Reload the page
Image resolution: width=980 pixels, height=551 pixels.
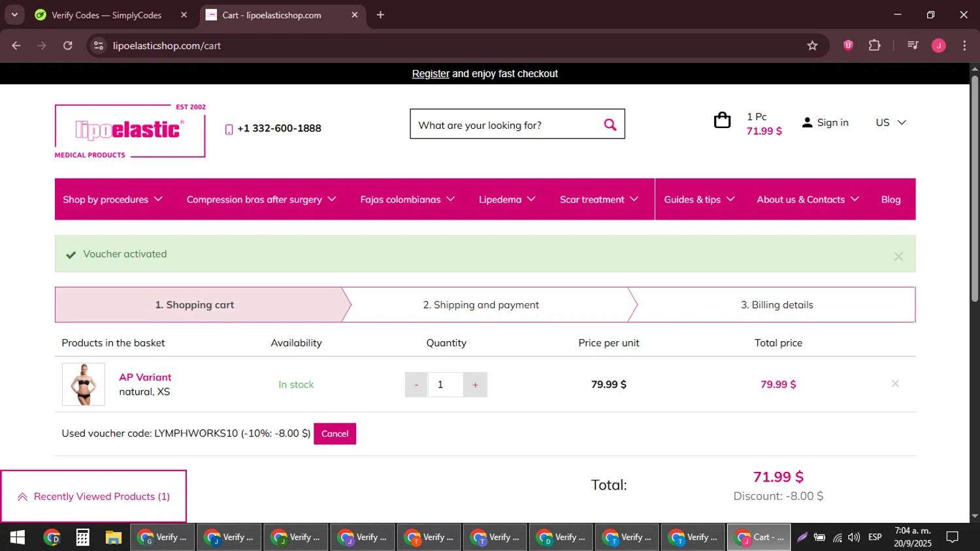click(x=68, y=46)
